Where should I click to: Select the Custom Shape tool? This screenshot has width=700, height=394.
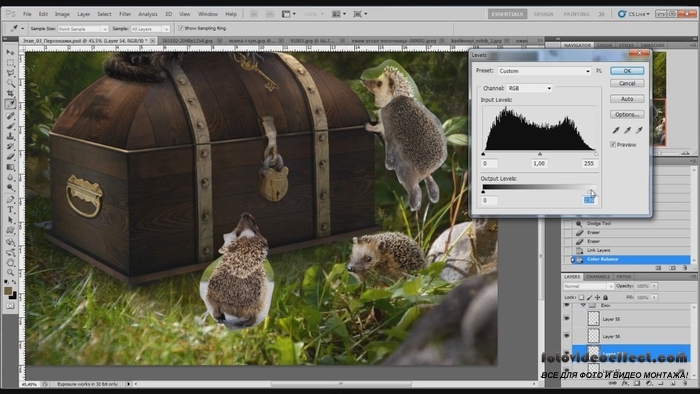pos(10,230)
